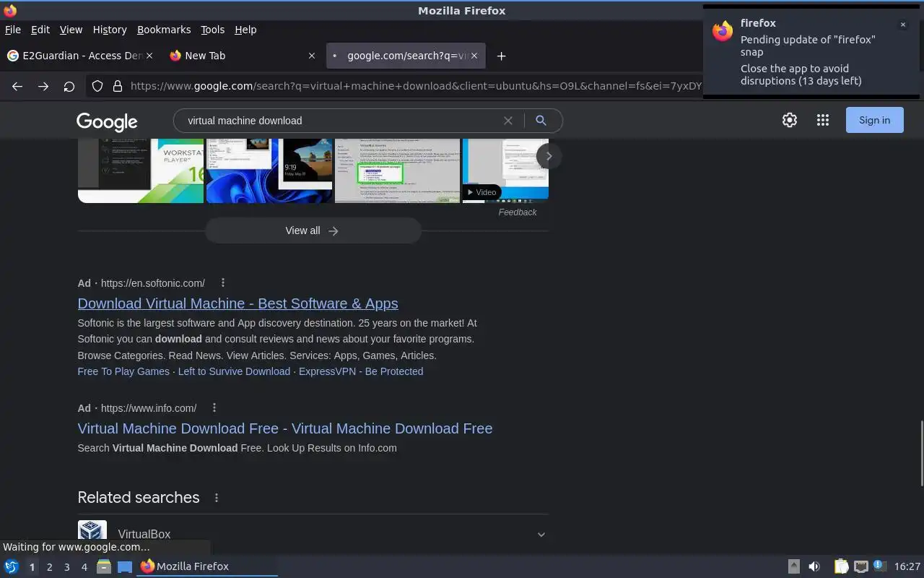
Task: Open Download Virtual Machine - Best Software link
Action: click(237, 303)
